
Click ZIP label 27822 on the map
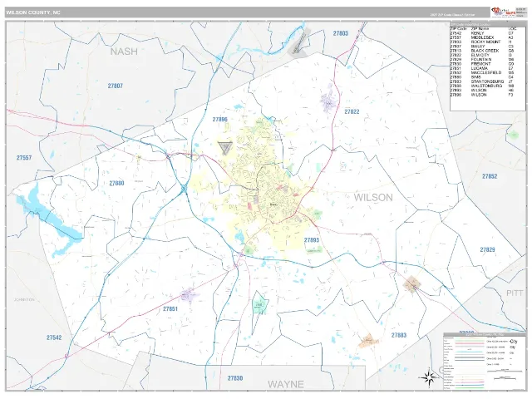352,111
